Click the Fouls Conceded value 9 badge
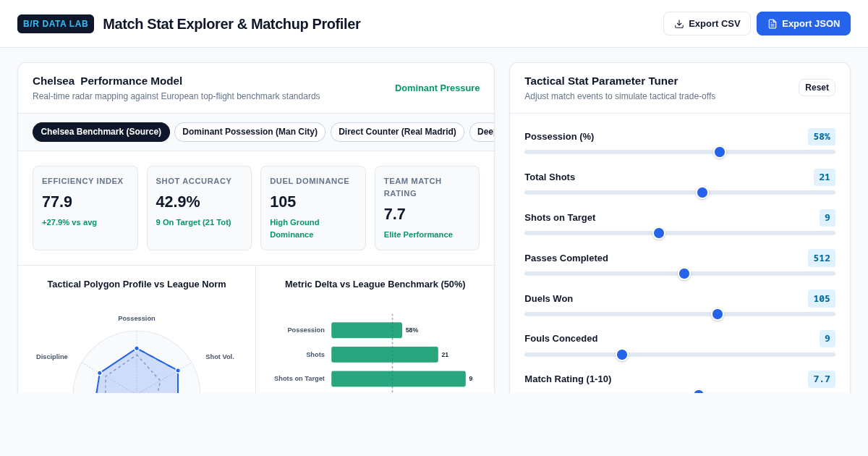Image resolution: width=868 pixels, height=456 pixels. point(827,339)
